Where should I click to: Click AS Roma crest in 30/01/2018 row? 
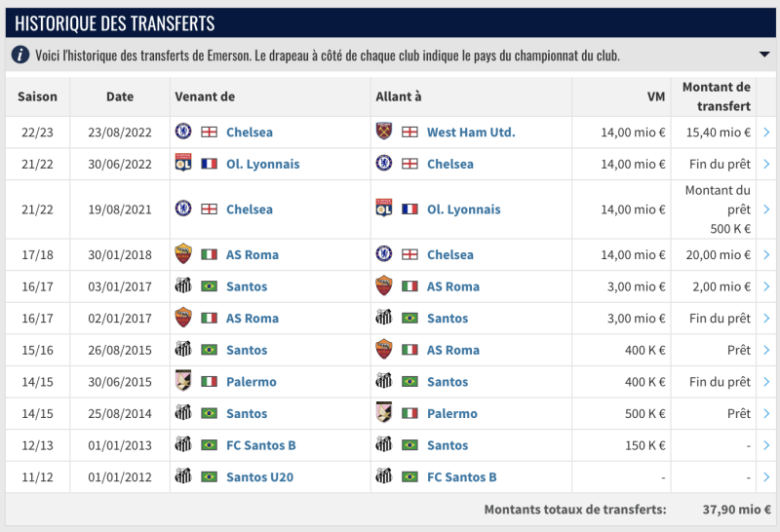[x=182, y=254]
